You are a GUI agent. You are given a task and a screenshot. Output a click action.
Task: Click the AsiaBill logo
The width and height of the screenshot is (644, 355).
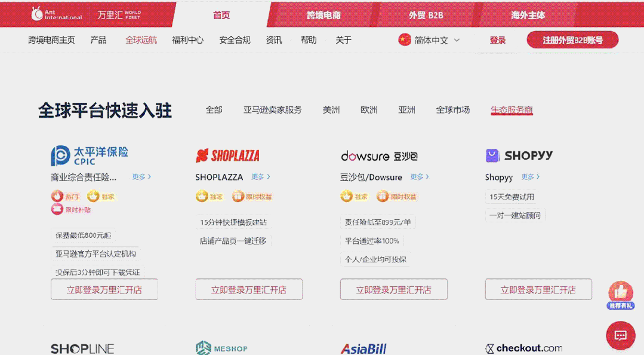click(x=363, y=349)
